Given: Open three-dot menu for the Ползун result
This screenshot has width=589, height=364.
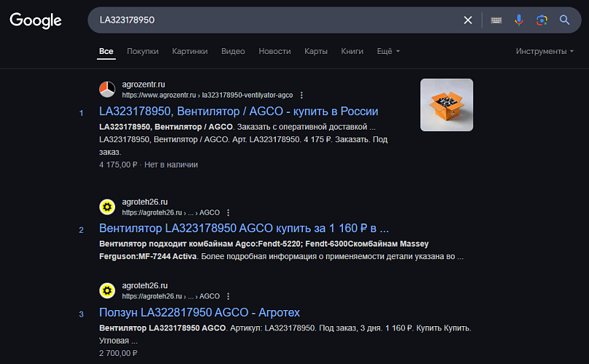Looking at the screenshot, I should 228,296.
